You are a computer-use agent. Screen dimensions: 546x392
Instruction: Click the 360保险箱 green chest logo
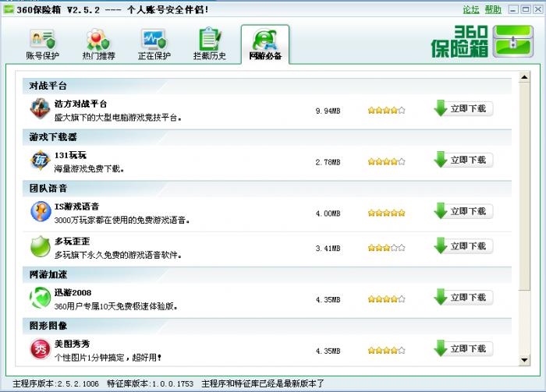[514, 42]
